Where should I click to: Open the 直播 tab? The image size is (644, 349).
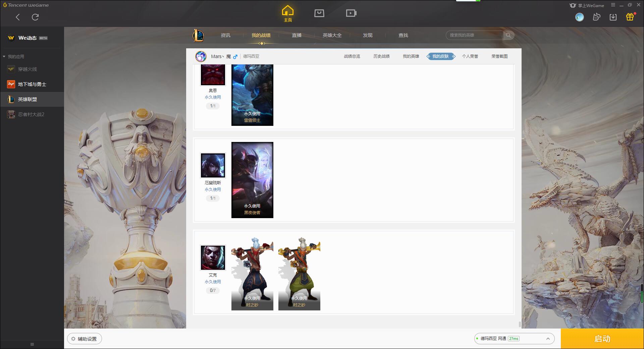click(297, 35)
